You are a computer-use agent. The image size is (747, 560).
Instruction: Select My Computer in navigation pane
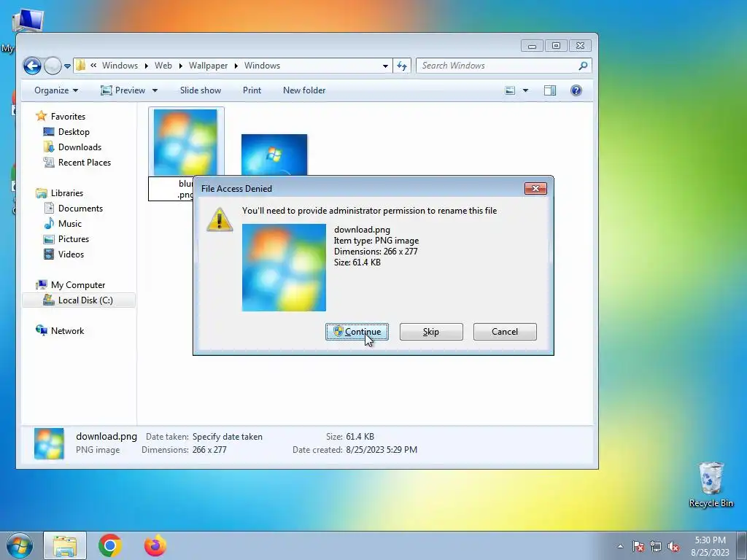(78, 285)
